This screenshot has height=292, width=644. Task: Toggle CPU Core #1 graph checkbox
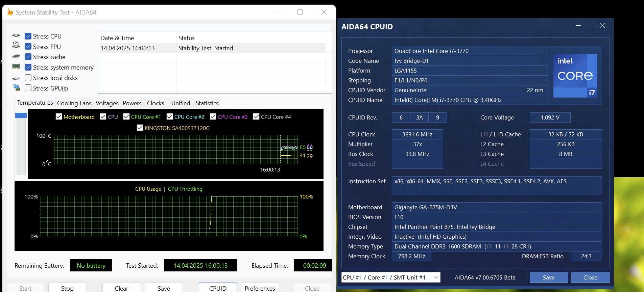[x=126, y=116]
